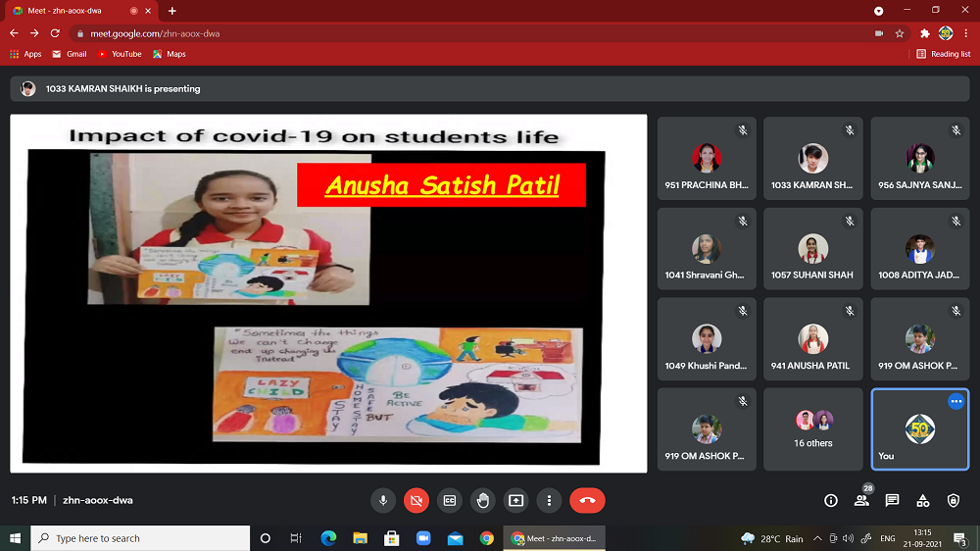Toggle the microphone on or off
Screen dimensions: 980x551
pyautogui.click(x=383, y=500)
